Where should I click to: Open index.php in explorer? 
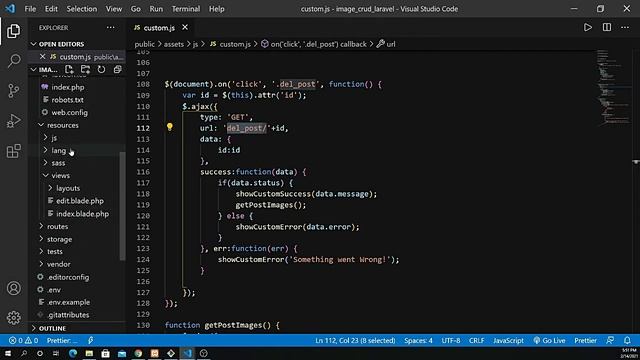[68, 87]
